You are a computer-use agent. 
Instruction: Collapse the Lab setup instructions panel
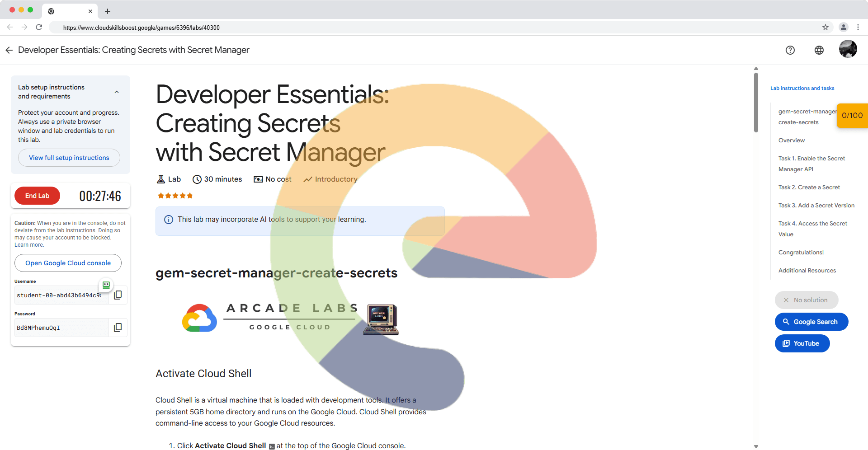[x=117, y=92]
